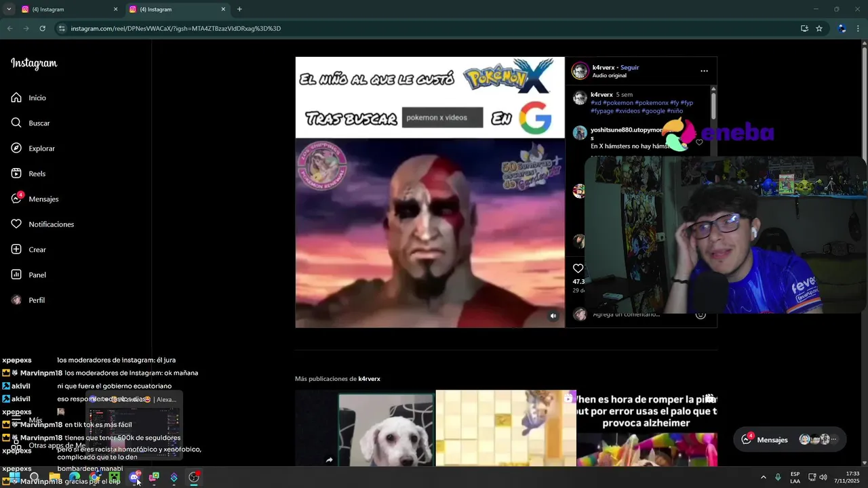Screen dimensions: 868x488
Task: Go forward with the browser forward arrow
Action: (x=26, y=28)
